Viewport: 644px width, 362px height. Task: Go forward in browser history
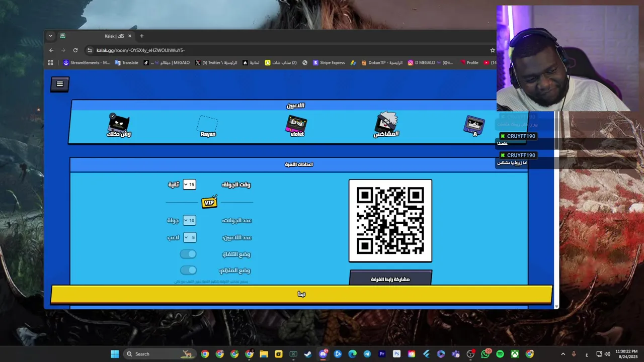(63, 50)
